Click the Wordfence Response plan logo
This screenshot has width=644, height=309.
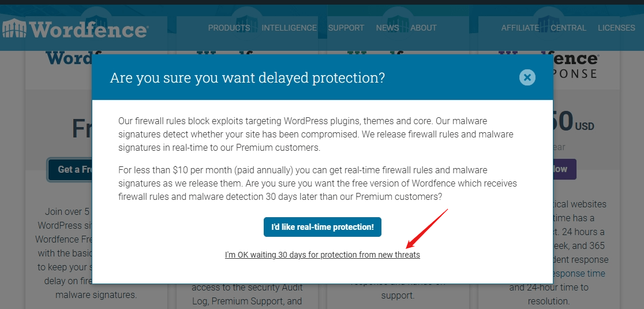575,65
